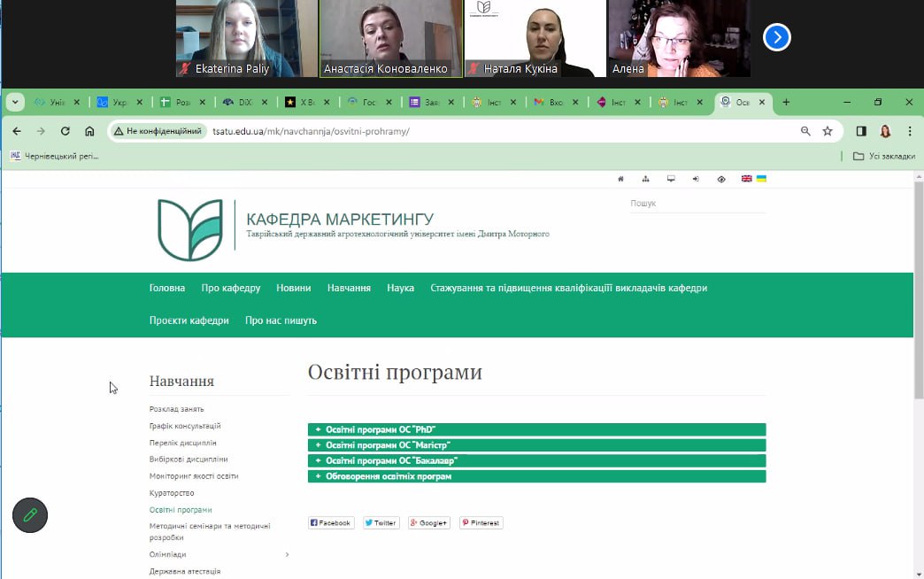Click the page vertical scrollbar thumb
Screen dimensions: 924x579
919,290
